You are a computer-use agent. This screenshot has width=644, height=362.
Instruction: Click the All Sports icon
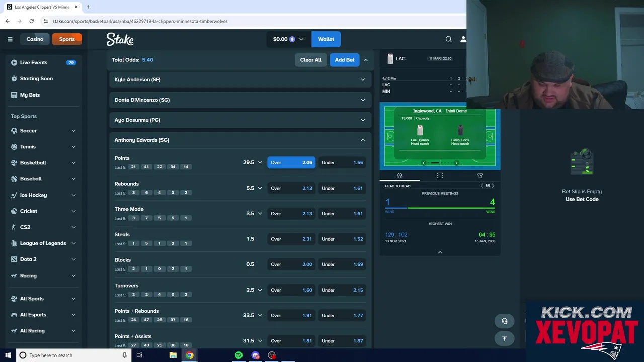pyautogui.click(x=14, y=299)
